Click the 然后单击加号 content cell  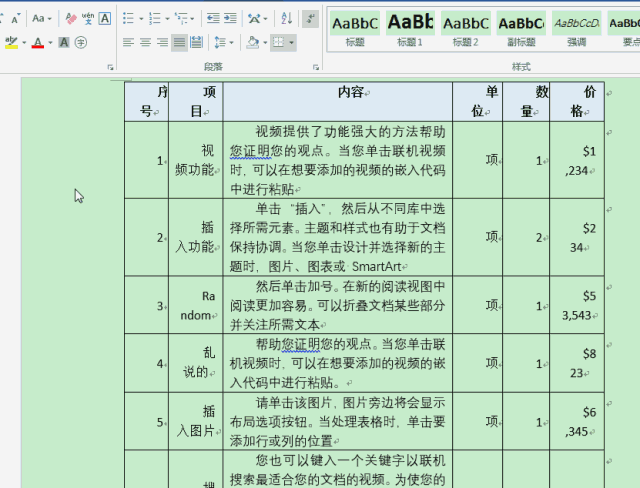click(338, 305)
